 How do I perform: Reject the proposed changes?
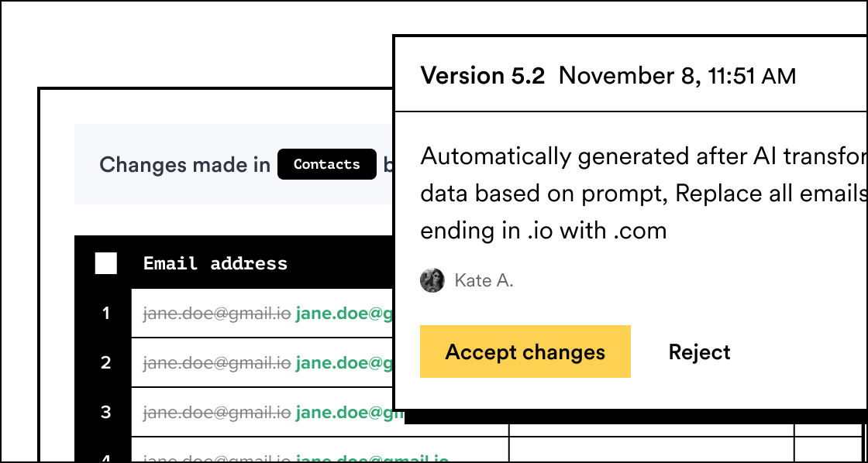coord(699,352)
